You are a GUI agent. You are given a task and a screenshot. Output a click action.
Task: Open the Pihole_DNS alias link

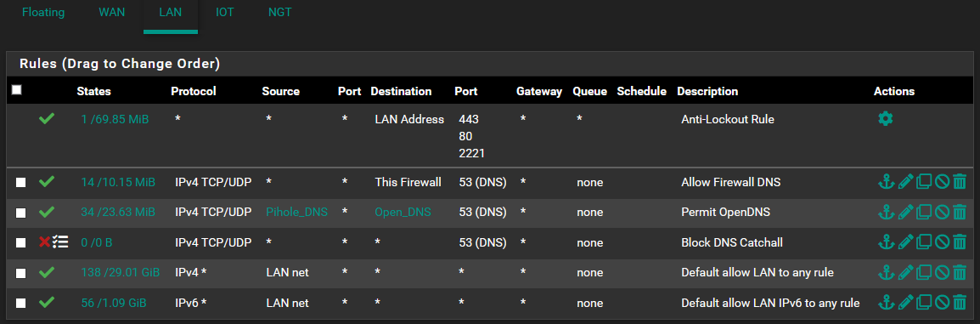click(x=297, y=212)
